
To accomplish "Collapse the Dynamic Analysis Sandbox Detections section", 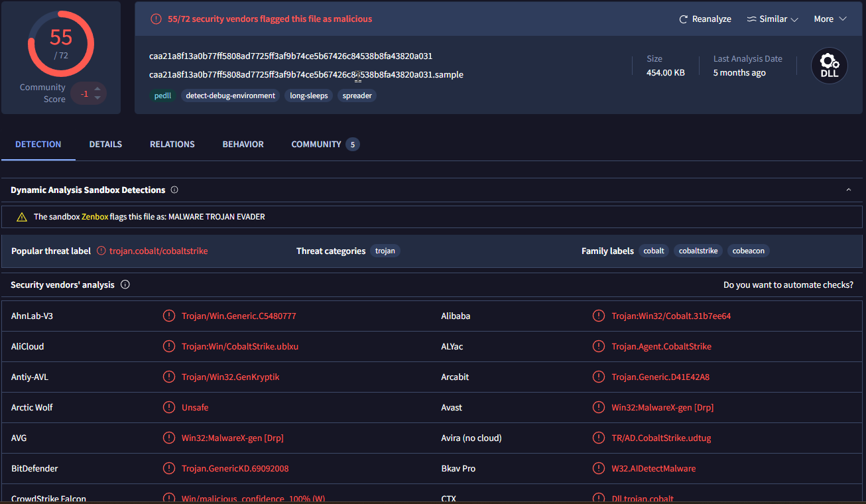I will click(848, 190).
